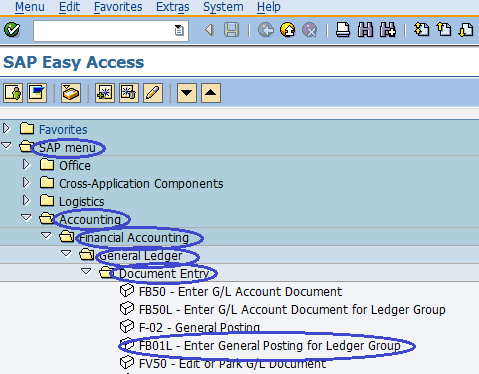Open the Extras menu
Image resolution: width=479 pixels, height=374 pixels.
pos(173,7)
